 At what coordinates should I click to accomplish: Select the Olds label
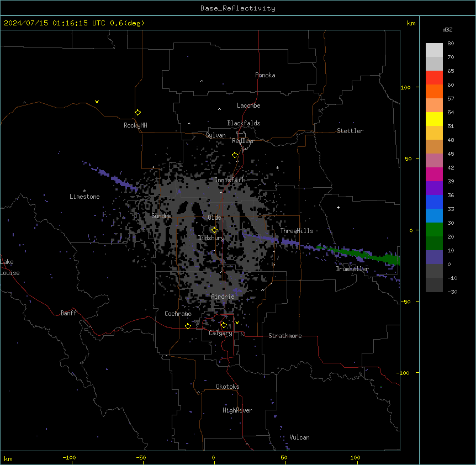[x=214, y=218]
